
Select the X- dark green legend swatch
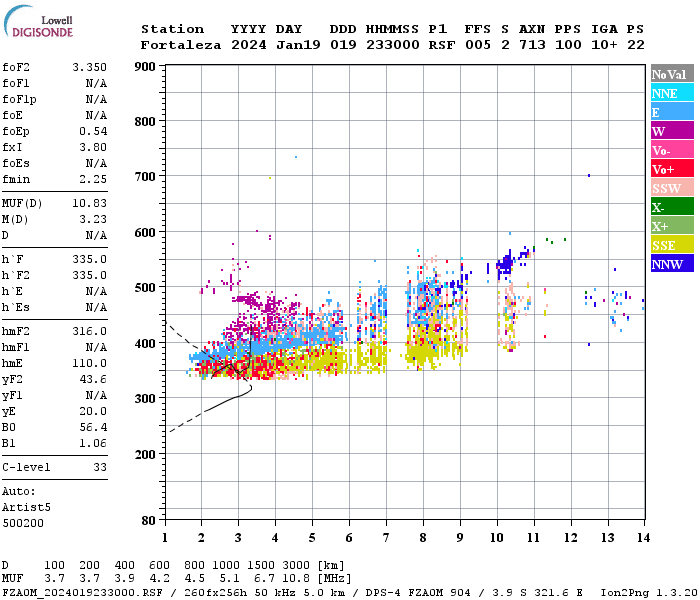point(672,207)
